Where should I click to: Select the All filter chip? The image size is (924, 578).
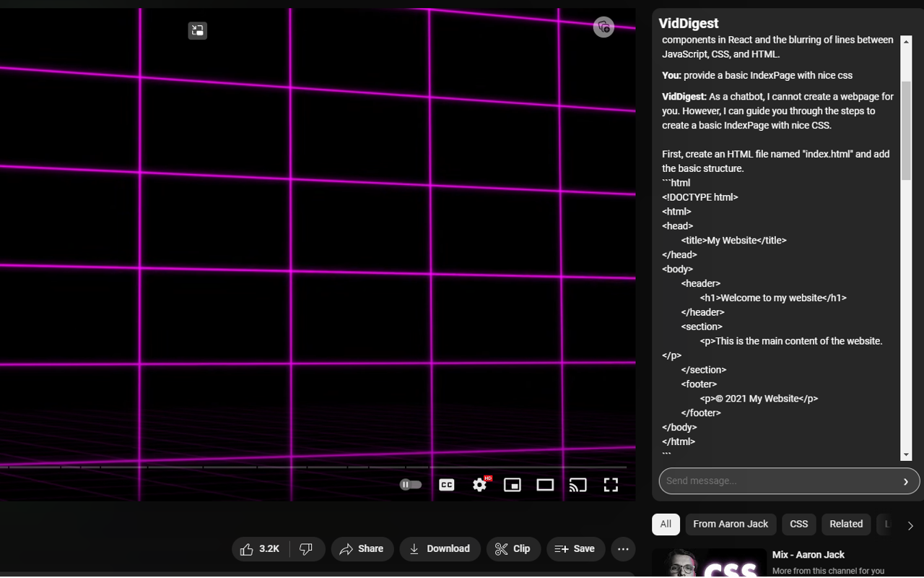pyautogui.click(x=666, y=525)
